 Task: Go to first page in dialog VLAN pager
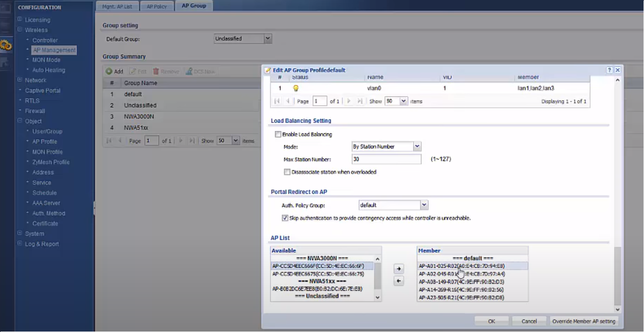click(277, 101)
